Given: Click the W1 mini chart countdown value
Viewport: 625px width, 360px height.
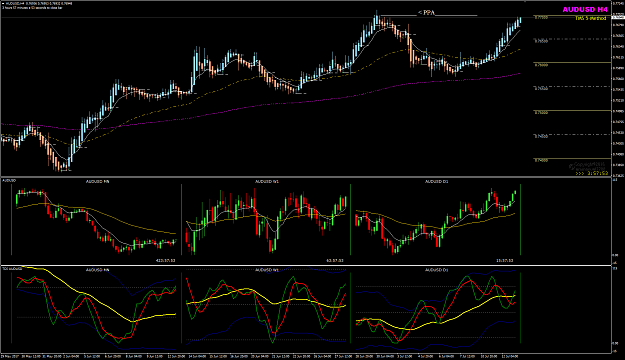Looking at the screenshot, I should tap(335, 260).
